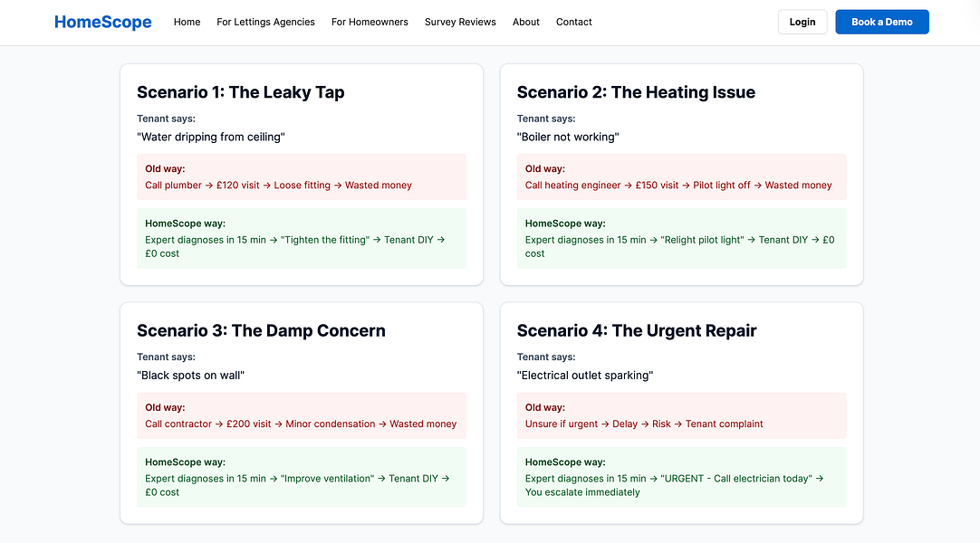Click quote "Electrical outlet sparking"
The width and height of the screenshot is (980, 543).
(x=585, y=375)
